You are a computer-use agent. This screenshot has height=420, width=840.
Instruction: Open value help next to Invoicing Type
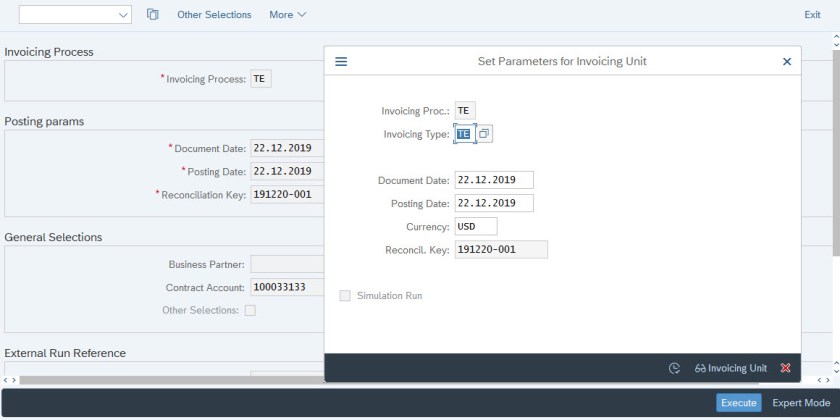coord(484,134)
